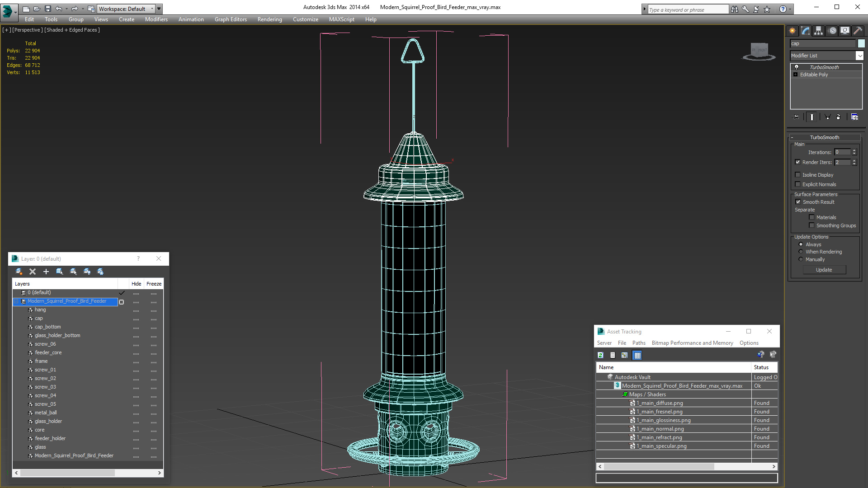Click Add Selected Objects to Layer plus
Viewport: 868px width, 488px height.
(46, 272)
